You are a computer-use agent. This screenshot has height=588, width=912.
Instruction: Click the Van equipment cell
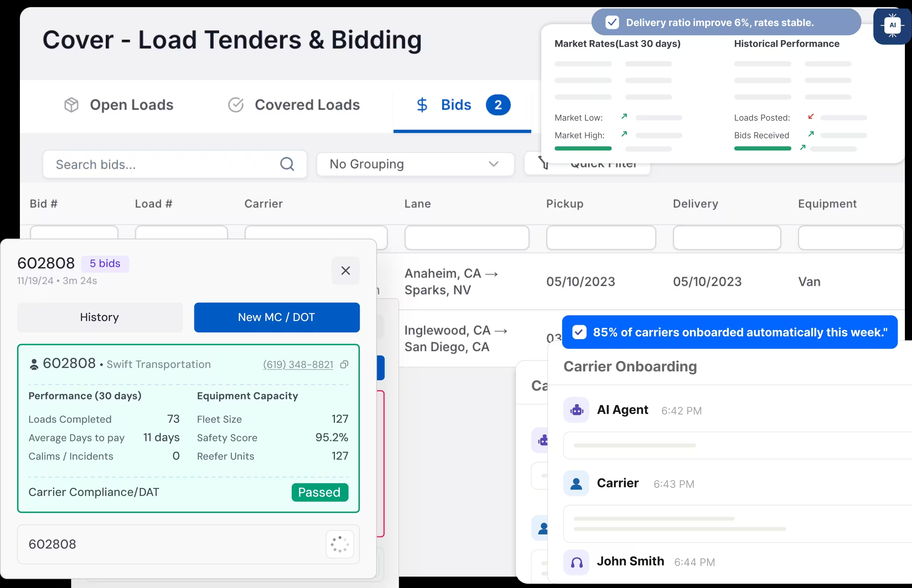click(809, 282)
